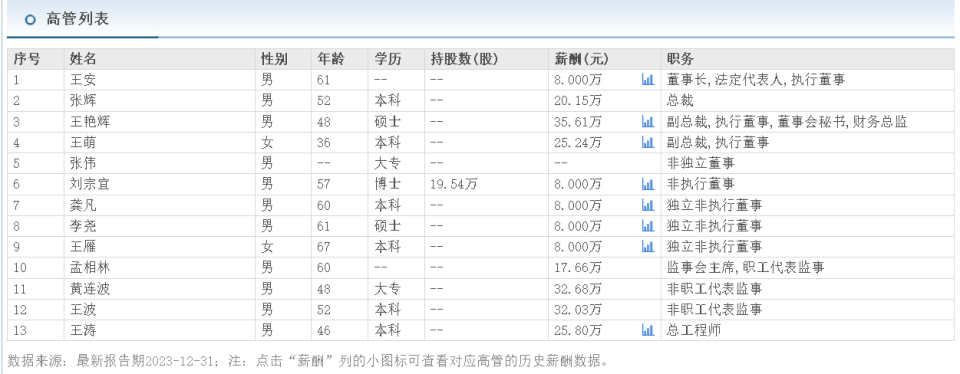Select the name 龚凡
Image resolution: width=960 pixels, height=374 pixels.
[x=83, y=204]
